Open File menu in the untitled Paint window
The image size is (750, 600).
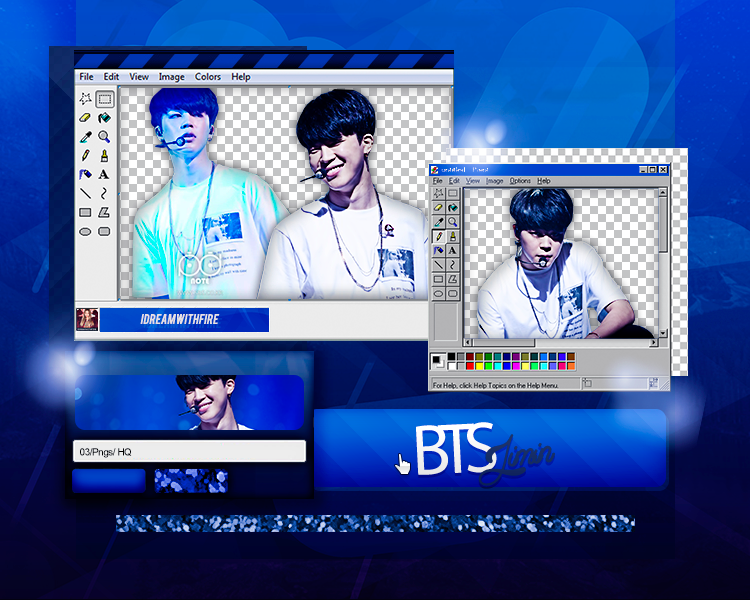coord(438,181)
